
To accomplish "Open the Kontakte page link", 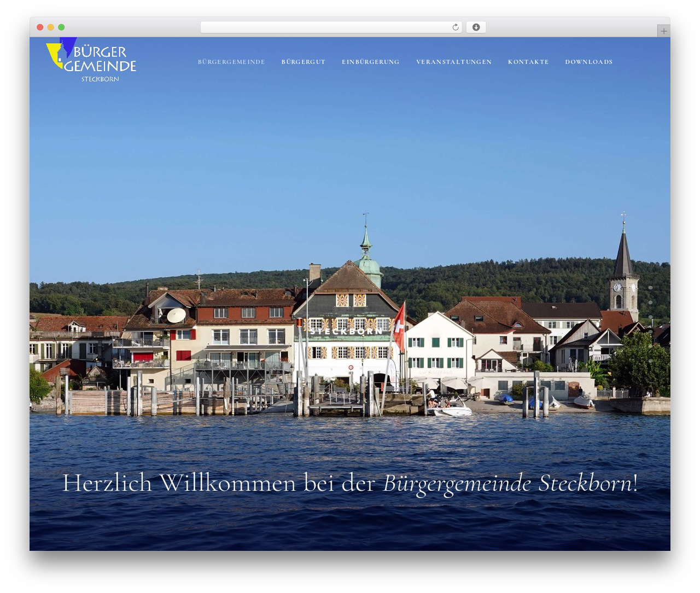I will [528, 62].
